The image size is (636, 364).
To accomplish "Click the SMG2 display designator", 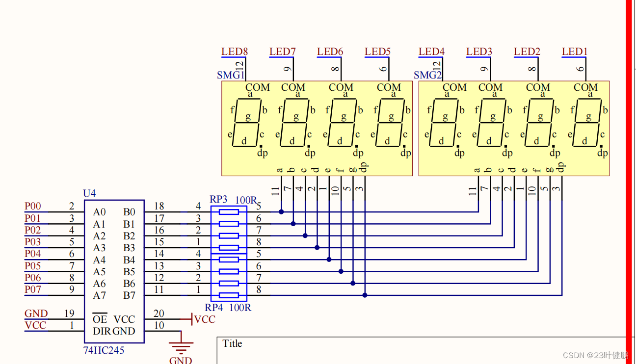I will 428,75.
